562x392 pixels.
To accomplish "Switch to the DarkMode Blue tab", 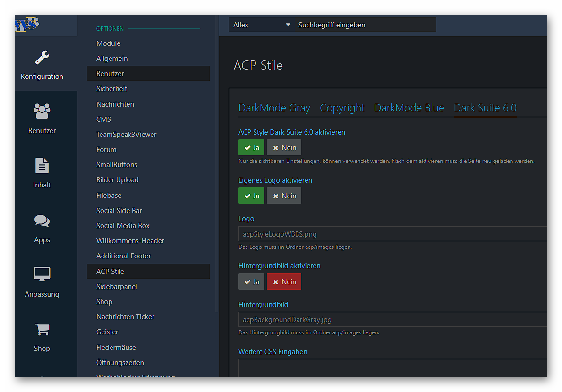I will [409, 108].
